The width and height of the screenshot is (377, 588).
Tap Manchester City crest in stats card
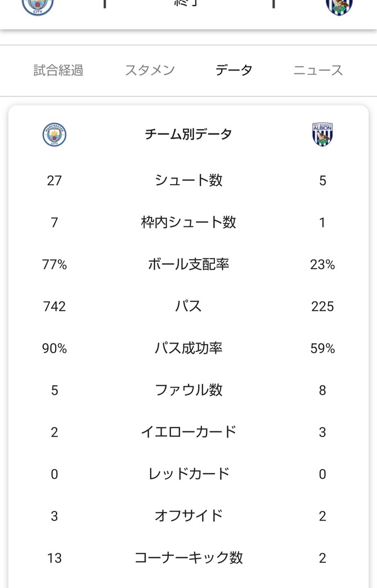point(55,134)
